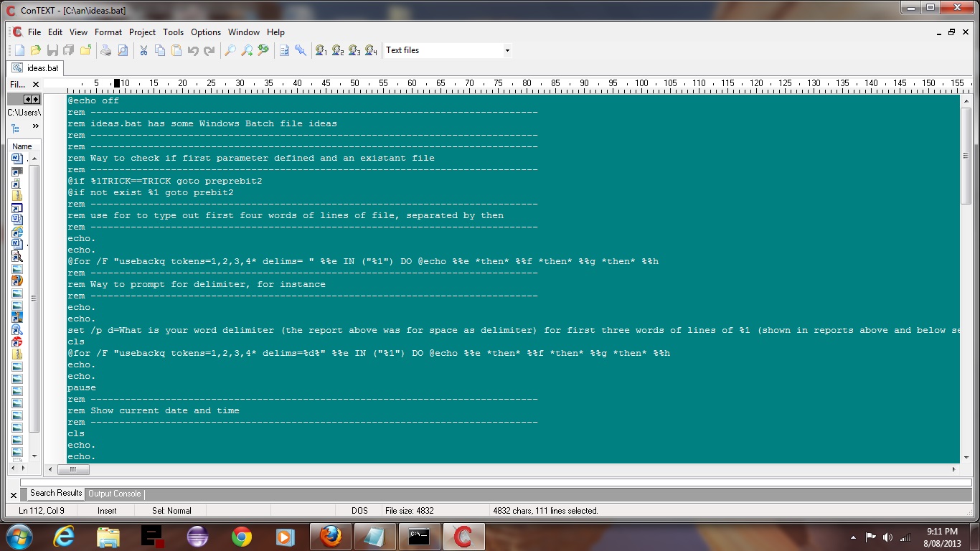980x551 pixels.
Task: Switch to the Output Console tab
Action: coord(114,494)
